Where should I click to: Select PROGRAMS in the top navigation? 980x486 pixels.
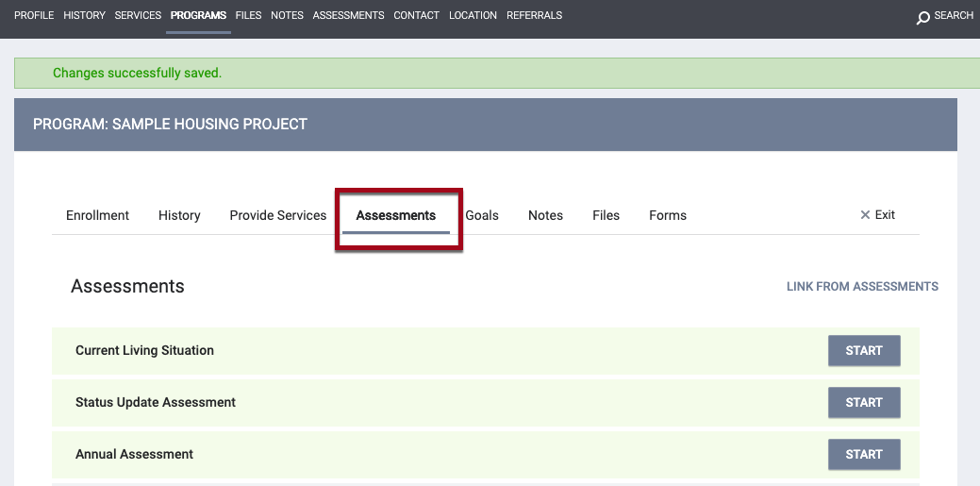tap(198, 15)
